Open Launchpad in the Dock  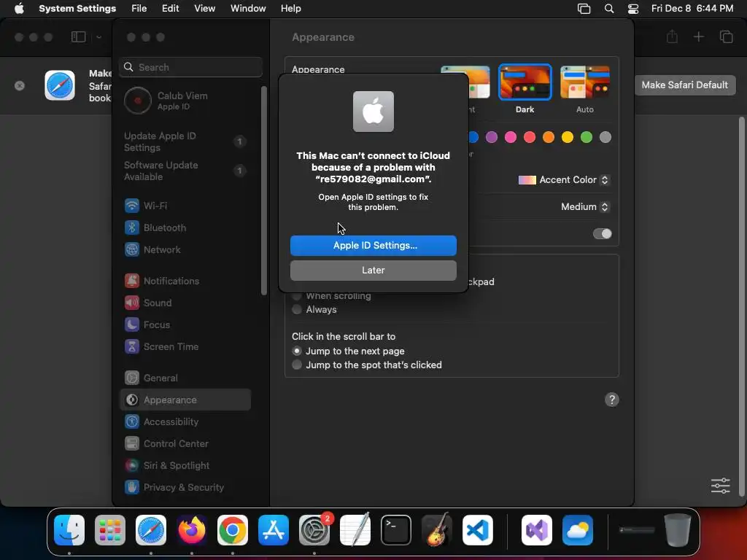tap(110, 530)
